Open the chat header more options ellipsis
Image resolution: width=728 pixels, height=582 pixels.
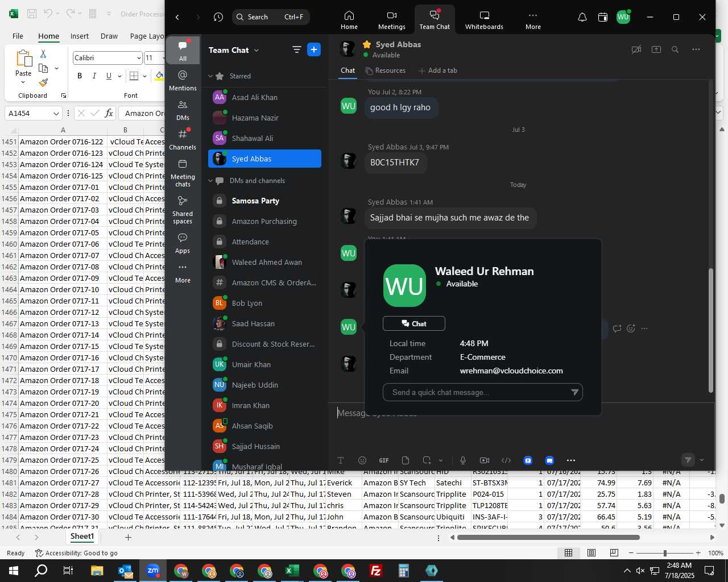(x=696, y=49)
